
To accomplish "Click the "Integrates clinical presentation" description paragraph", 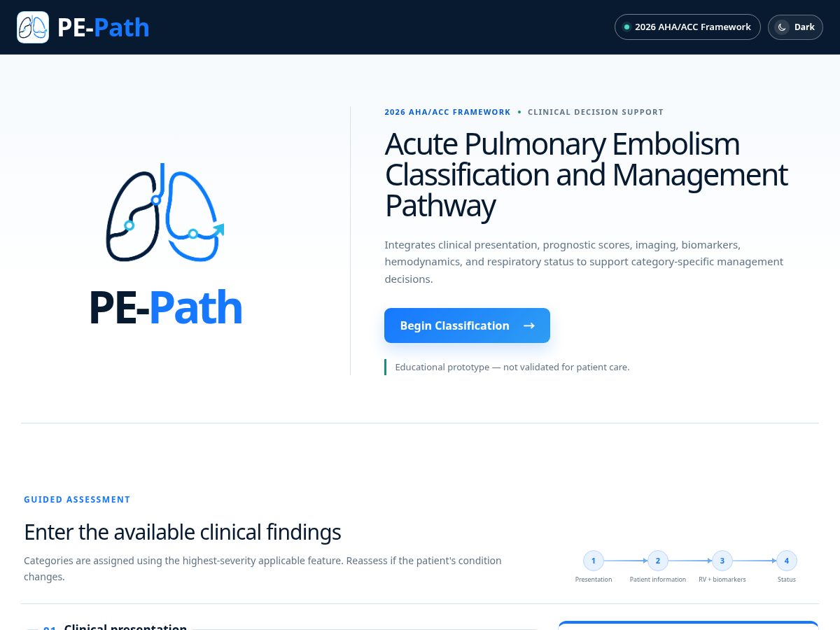I will 584,262.
